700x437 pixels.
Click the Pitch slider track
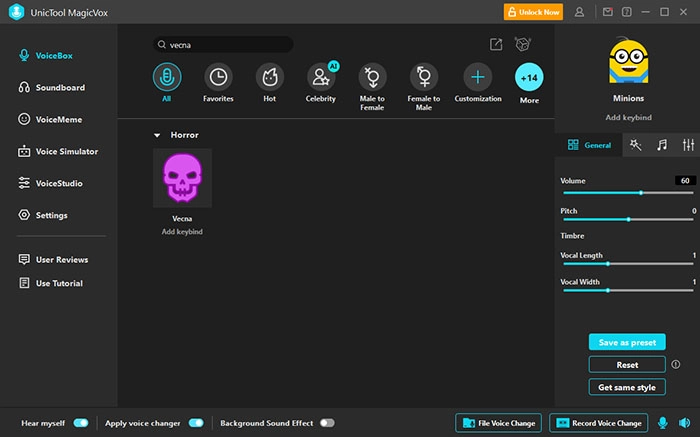627,219
